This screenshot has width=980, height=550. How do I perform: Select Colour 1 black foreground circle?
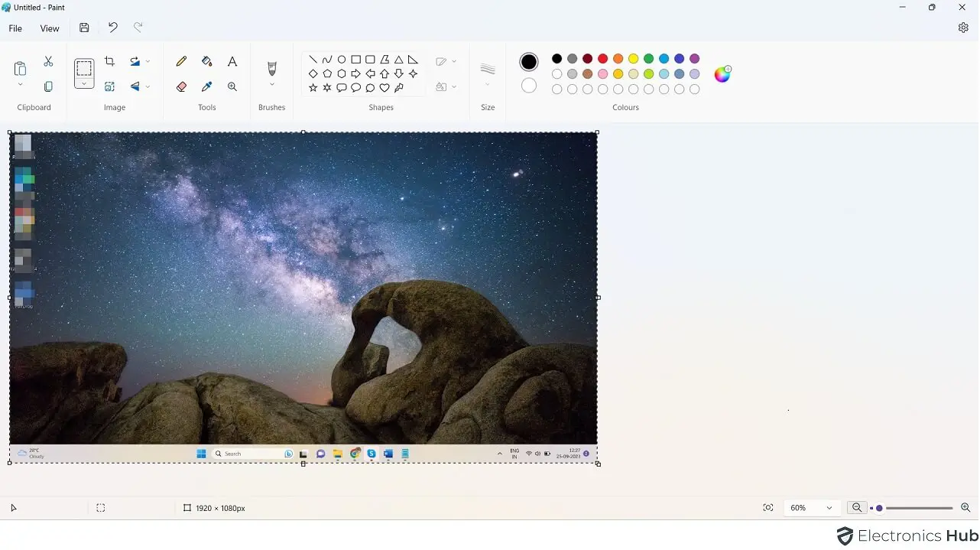529,62
